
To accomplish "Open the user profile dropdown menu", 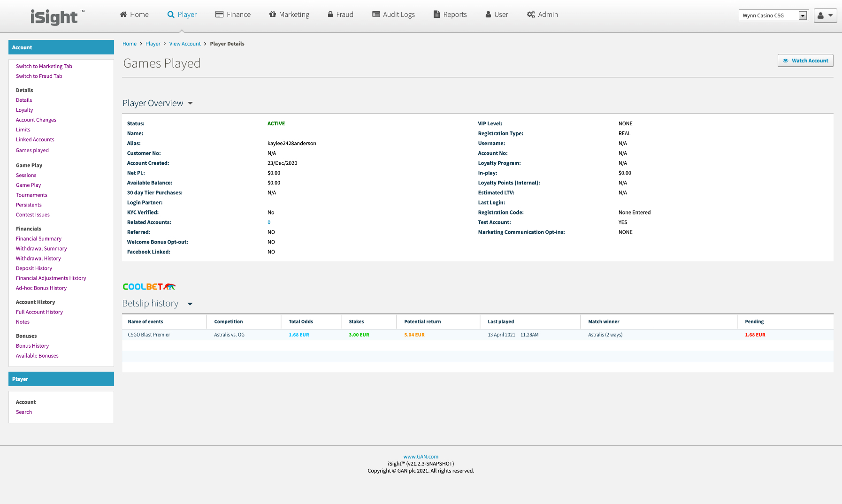I will pos(825,15).
